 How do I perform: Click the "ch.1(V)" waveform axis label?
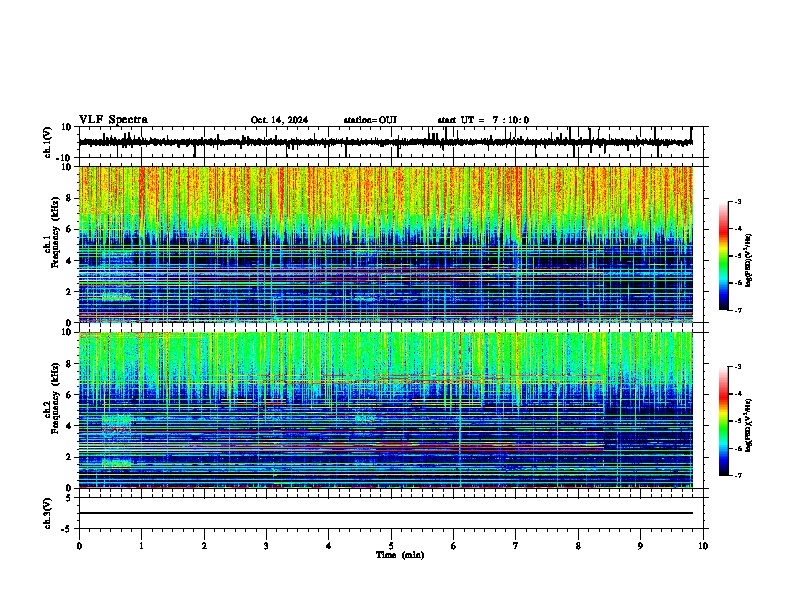(x=48, y=142)
